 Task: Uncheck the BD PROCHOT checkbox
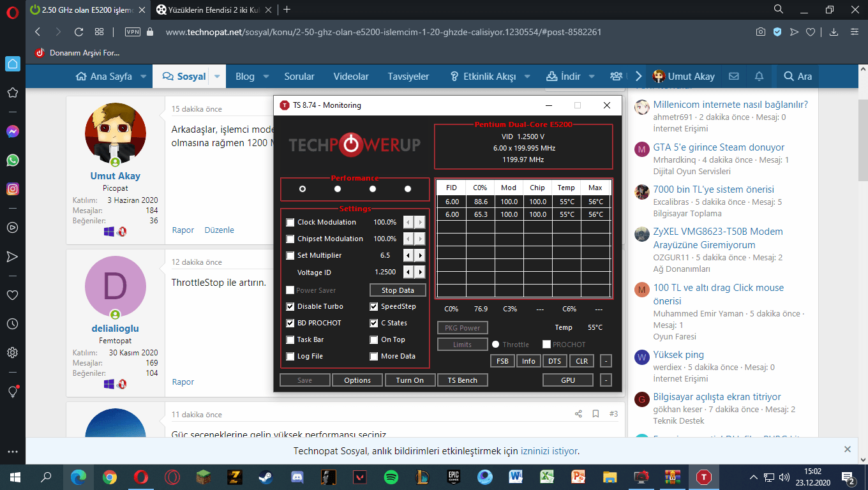(290, 323)
